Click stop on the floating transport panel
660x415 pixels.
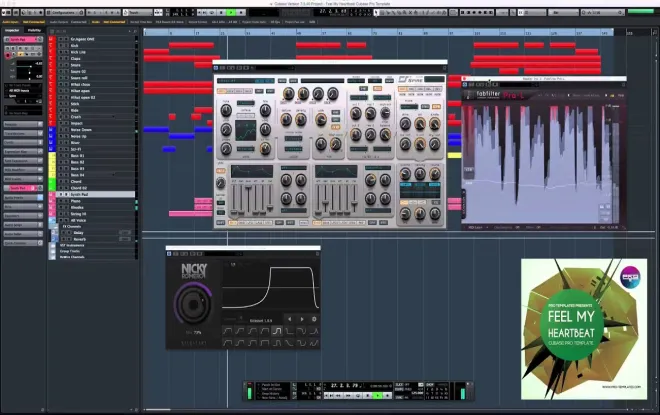[367, 395]
